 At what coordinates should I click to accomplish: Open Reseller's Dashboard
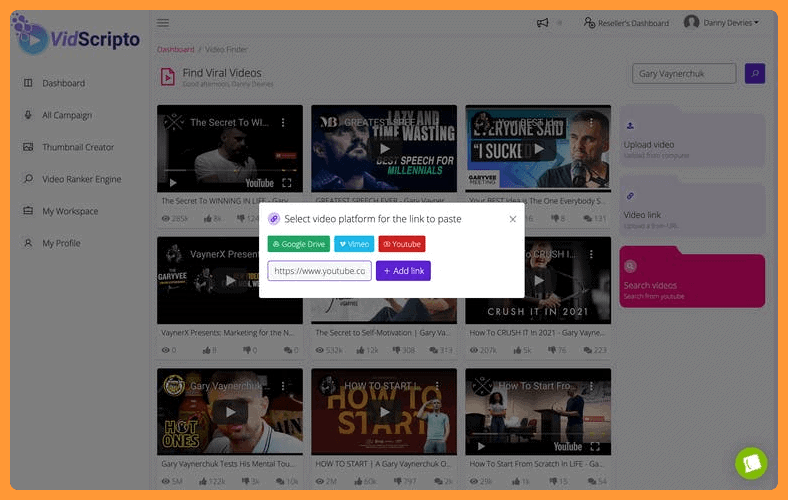626,23
